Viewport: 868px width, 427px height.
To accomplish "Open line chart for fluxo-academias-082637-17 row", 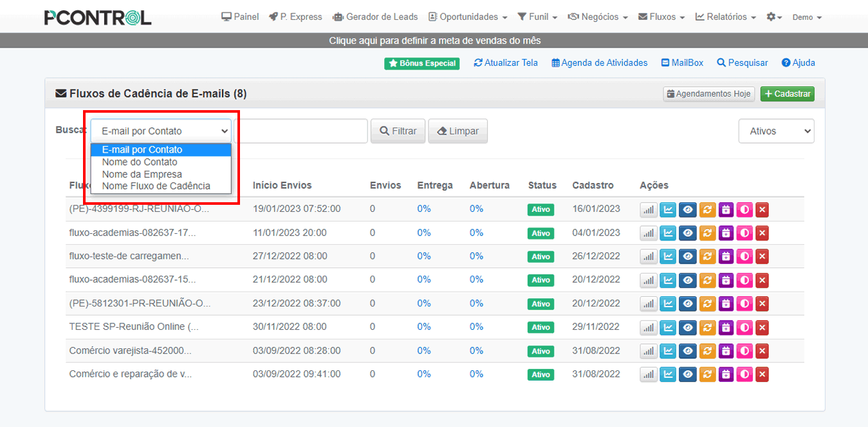I will coord(669,233).
